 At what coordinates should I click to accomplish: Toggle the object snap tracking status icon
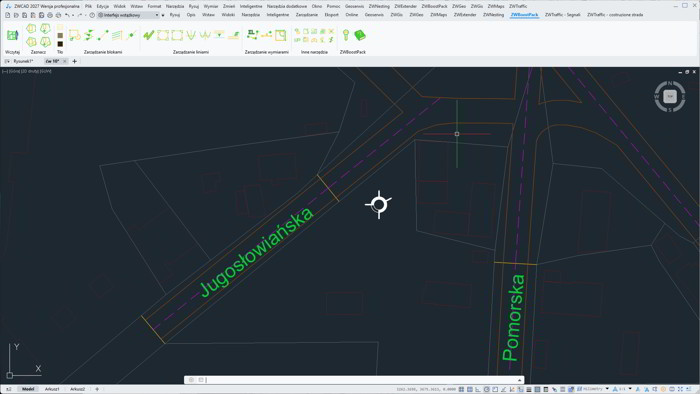pyautogui.click(x=503, y=389)
